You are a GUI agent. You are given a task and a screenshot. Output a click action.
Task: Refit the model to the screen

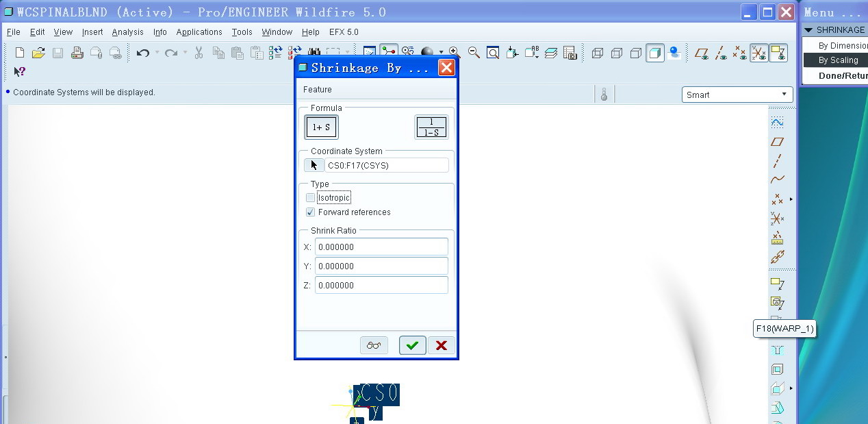pos(493,53)
